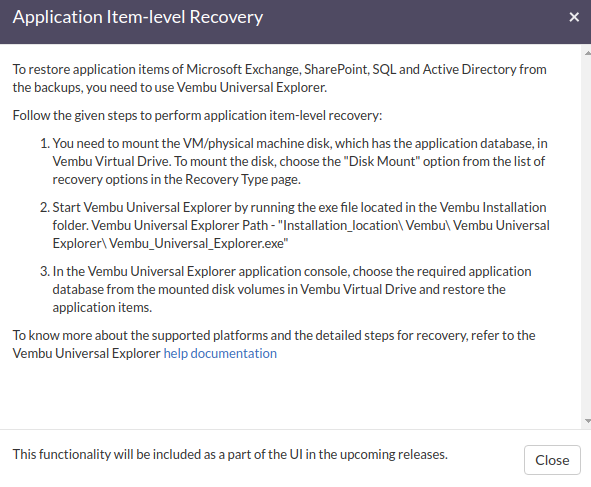Click the list number 3 marker
591x487 pixels.
click(45, 272)
